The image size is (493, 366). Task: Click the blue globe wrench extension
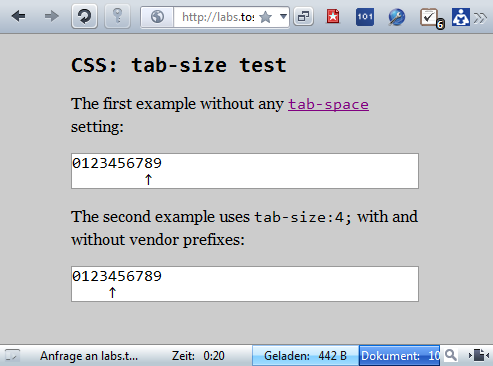click(x=396, y=17)
